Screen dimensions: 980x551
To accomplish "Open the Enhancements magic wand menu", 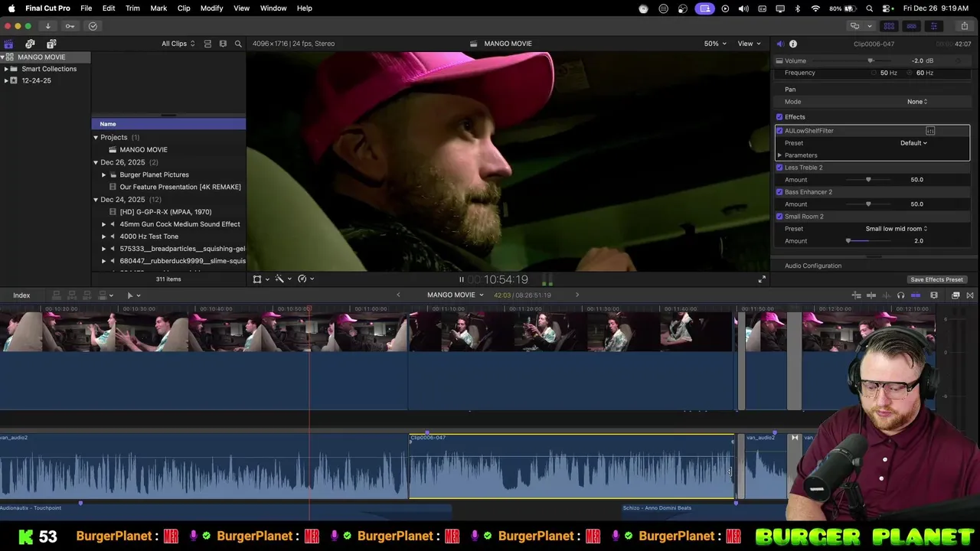I will pos(283,279).
